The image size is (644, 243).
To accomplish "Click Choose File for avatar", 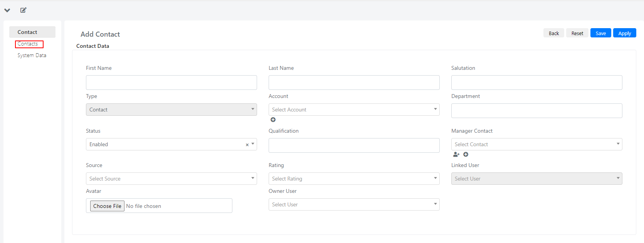I will point(107,206).
